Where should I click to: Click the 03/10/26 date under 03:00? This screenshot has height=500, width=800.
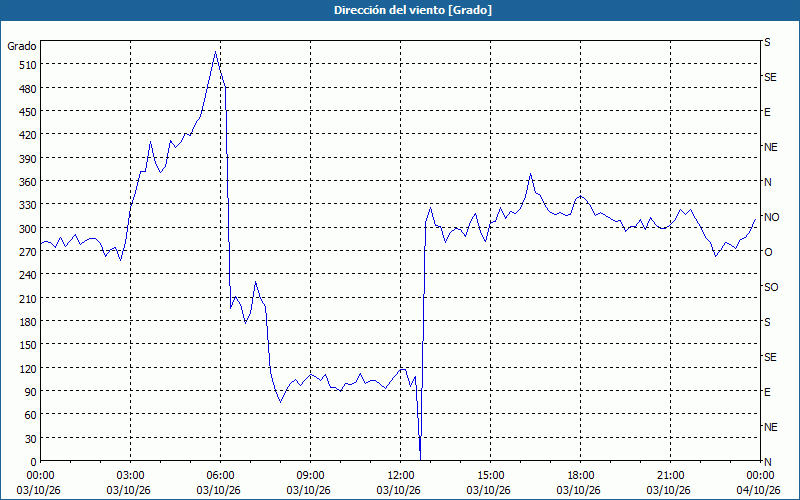(x=129, y=490)
